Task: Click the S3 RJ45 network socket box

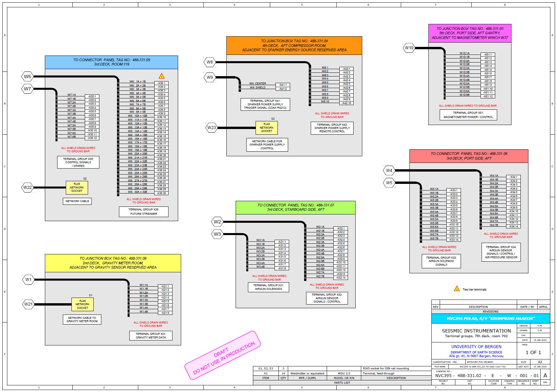Action: [x=267, y=128]
